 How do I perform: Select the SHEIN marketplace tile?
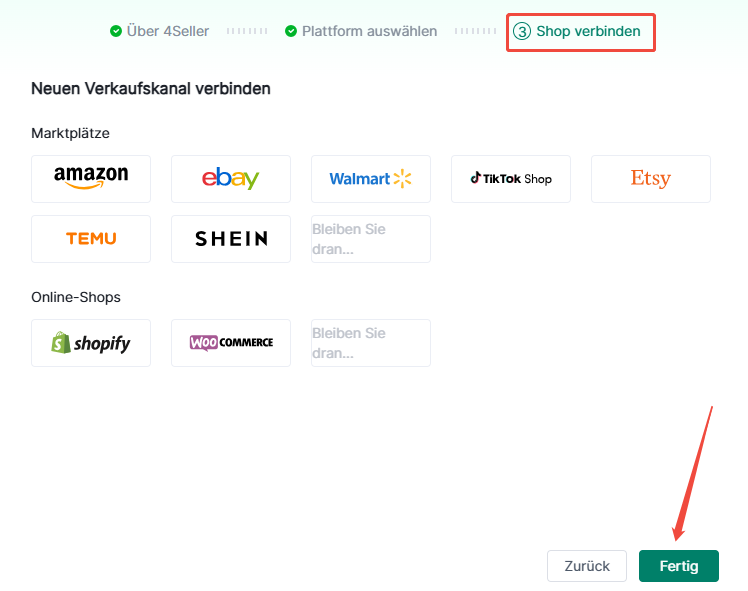tap(231, 239)
